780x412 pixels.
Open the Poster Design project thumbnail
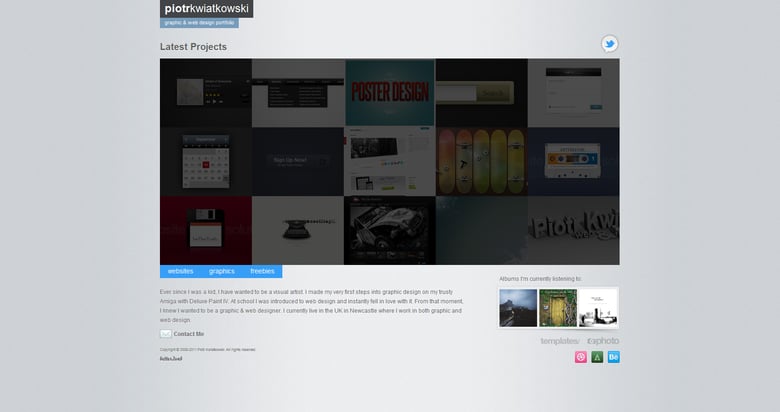pos(390,92)
